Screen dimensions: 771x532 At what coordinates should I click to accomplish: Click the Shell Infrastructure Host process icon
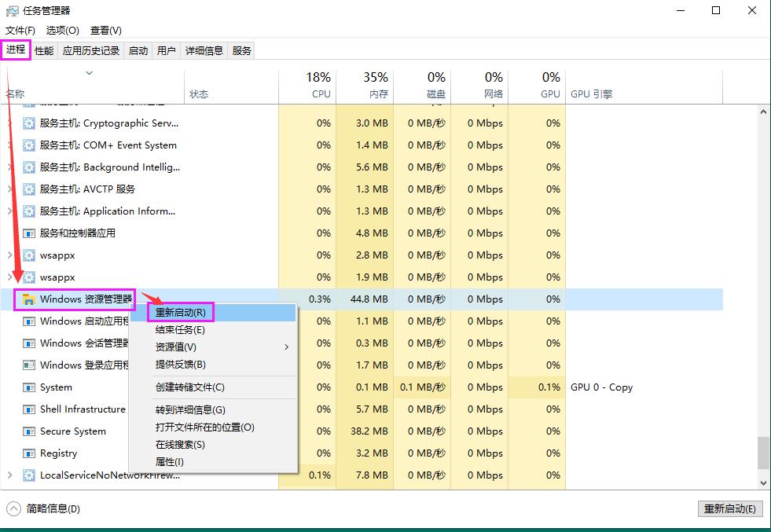[x=28, y=409]
